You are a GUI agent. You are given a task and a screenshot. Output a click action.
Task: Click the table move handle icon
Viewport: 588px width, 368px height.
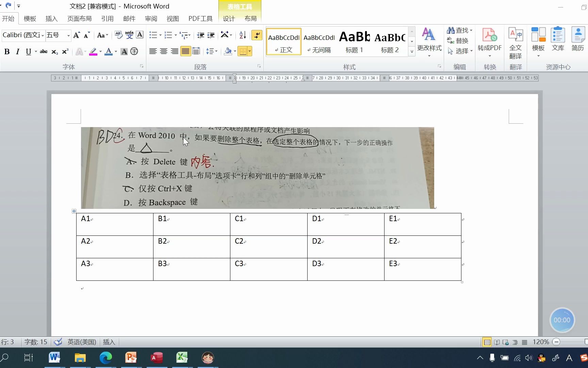click(74, 211)
